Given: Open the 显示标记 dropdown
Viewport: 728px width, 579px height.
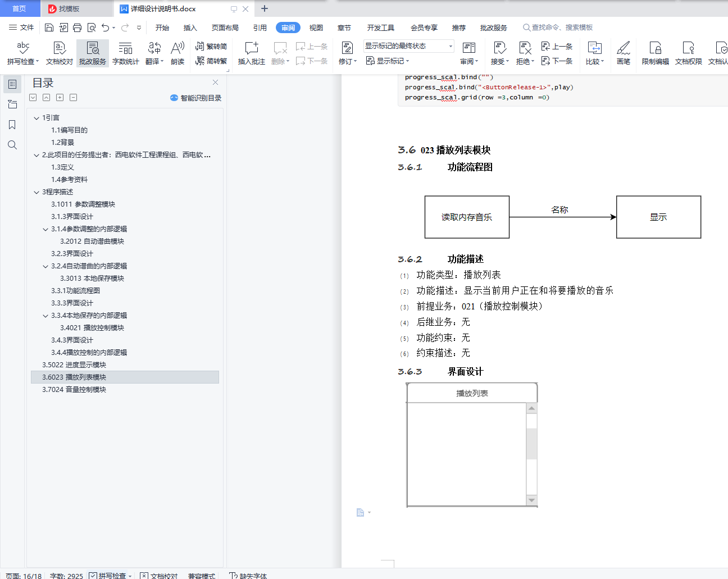Looking at the screenshot, I should coord(388,61).
